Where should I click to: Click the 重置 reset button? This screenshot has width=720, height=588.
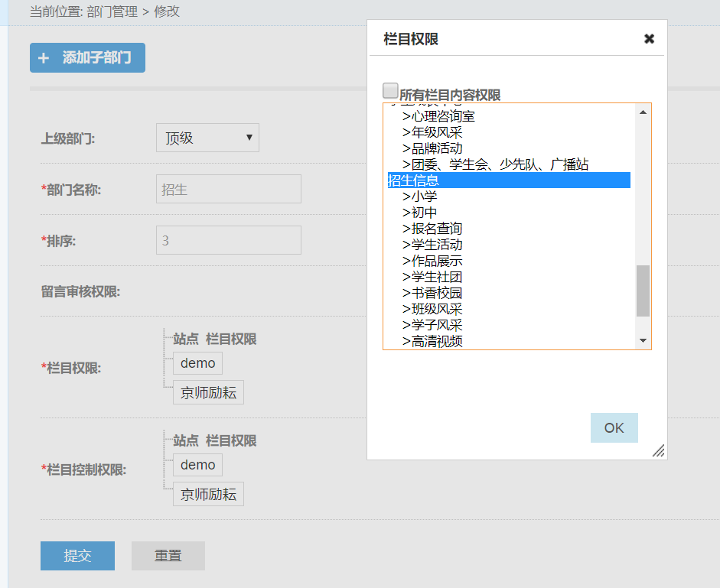pos(168,556)
